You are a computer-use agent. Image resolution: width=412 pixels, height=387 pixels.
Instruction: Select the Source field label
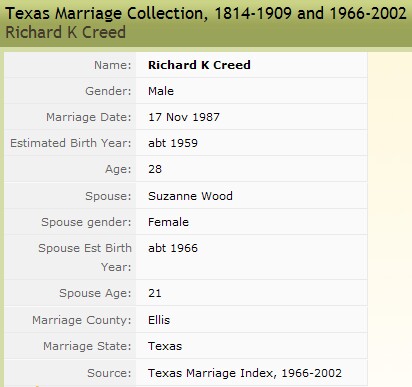point(109,373)
